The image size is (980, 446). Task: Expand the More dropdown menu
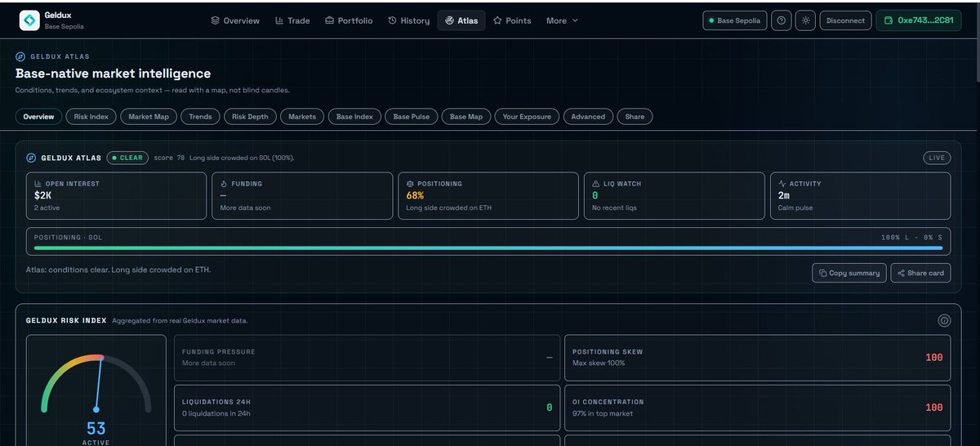tap(562, 20)
